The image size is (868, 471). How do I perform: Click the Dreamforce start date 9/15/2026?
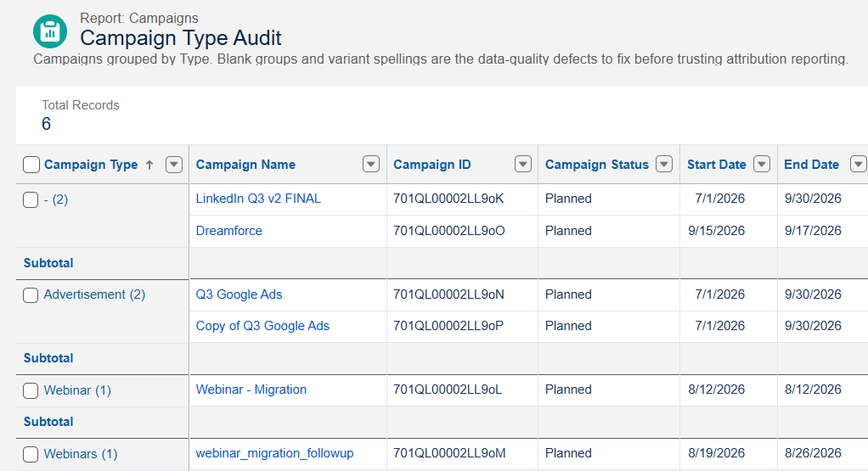click(x=716, y=231)
